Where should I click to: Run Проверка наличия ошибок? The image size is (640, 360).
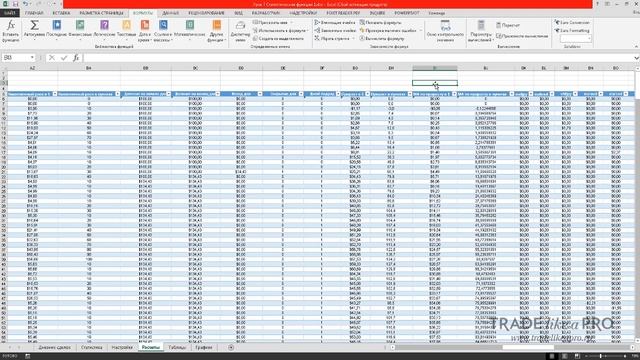pos(388,31)
